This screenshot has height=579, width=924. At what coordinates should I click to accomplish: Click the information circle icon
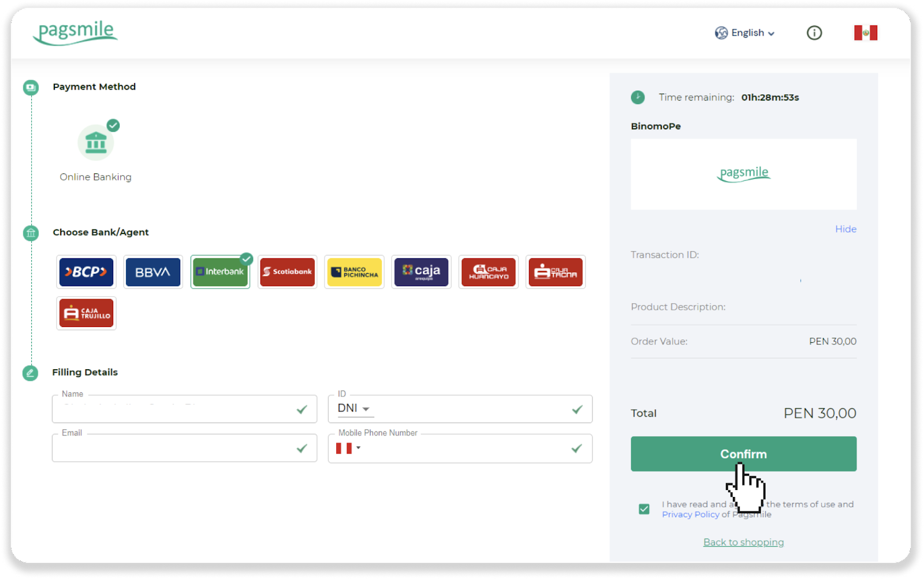[x=814, y=33]
